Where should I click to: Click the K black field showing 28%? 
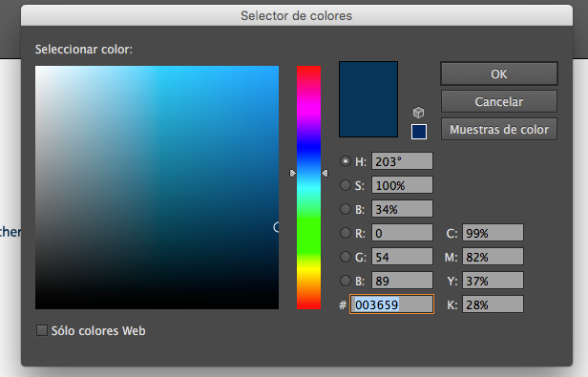pos(493,304)
